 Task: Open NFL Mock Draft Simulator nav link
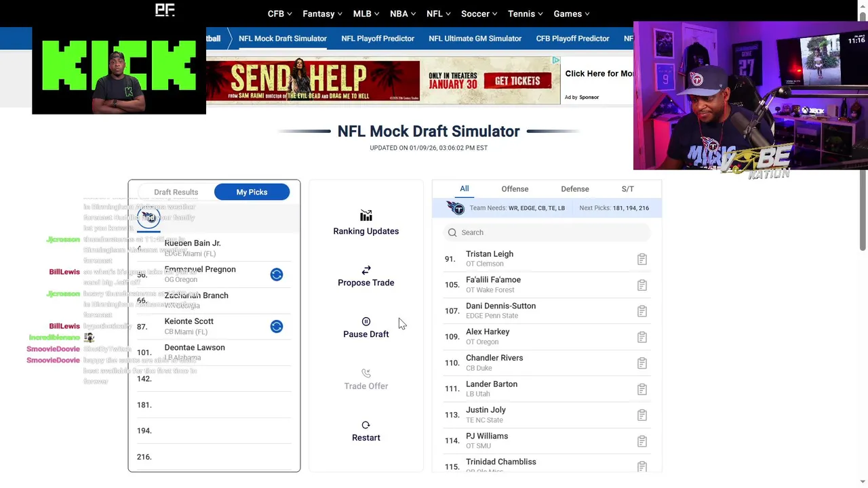tap(283, 39)
